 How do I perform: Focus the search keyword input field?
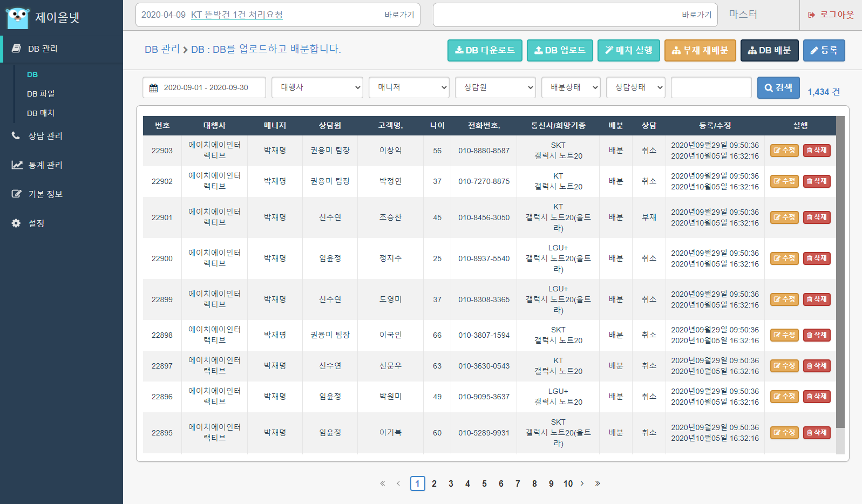711,87
